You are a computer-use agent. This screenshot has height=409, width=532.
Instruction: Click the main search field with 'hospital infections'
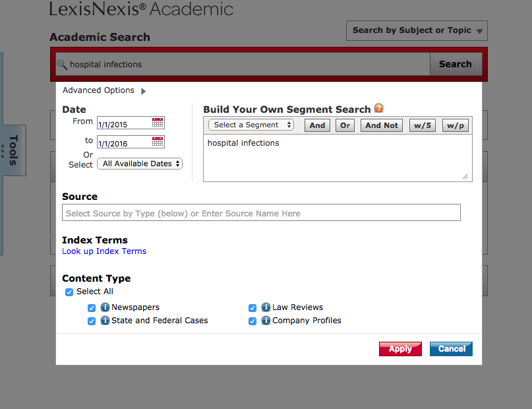pyautogui.click(x=243, y=64)
